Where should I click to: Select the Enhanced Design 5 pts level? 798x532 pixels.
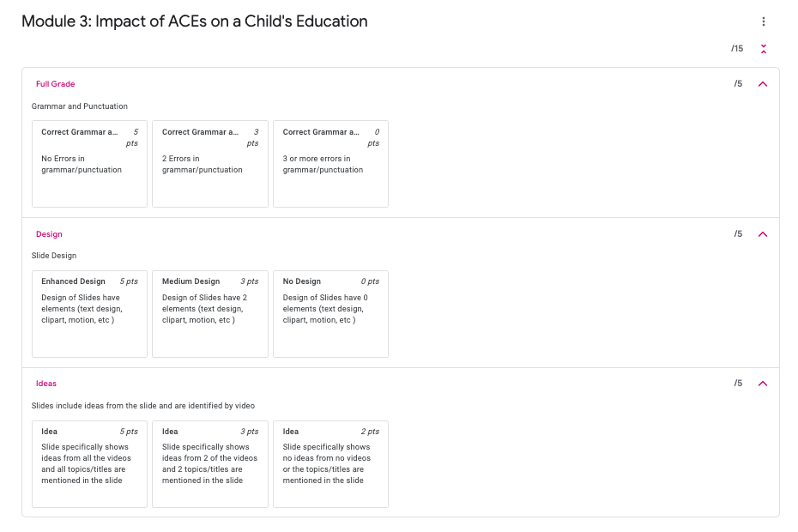(x=89, y=314)
